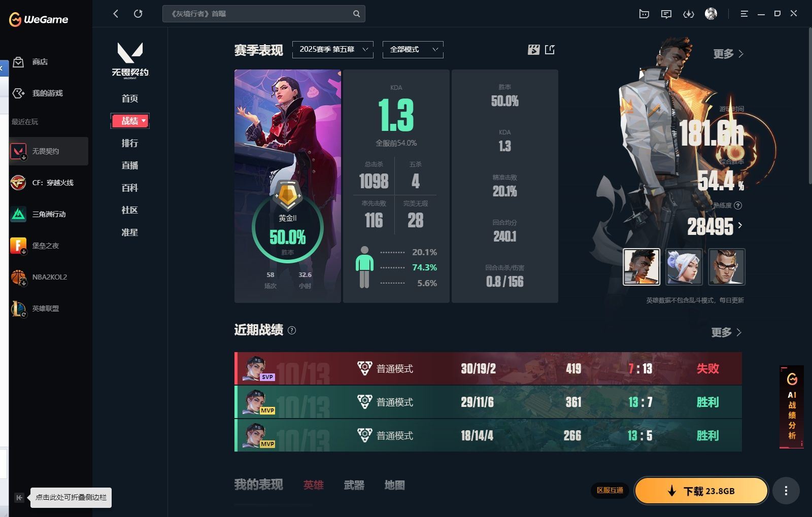This screenshot has width=812, height=517.
Task: Switch to the 武器 tab
Action: (x=354, y=485)
